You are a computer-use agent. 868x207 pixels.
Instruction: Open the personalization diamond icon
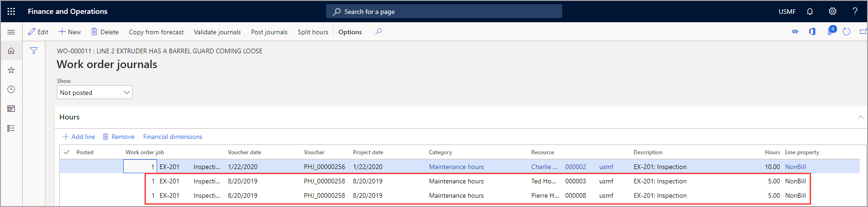pos(795,31)
